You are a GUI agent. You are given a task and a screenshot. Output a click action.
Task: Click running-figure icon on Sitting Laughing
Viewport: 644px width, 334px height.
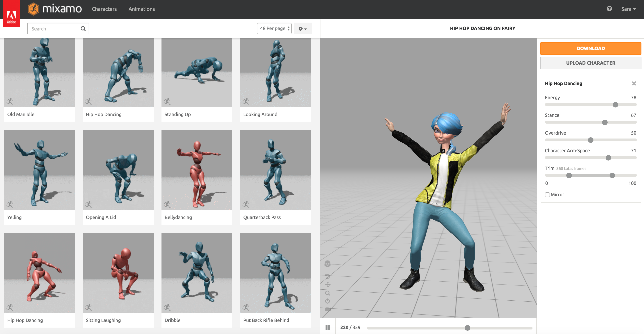point(88,307)
